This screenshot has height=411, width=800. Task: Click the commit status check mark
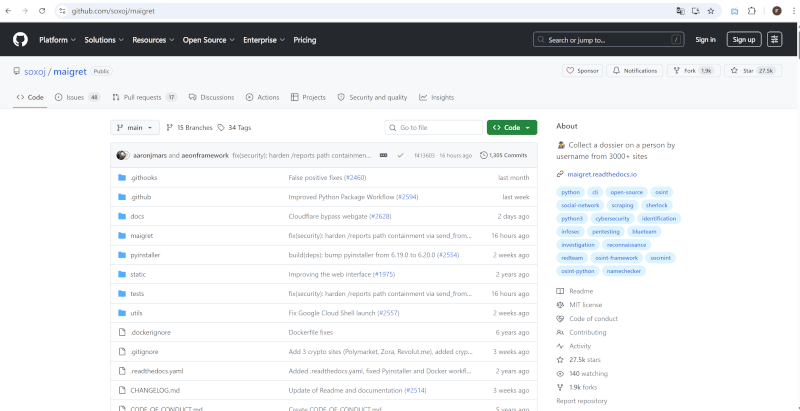coord(400,155)
